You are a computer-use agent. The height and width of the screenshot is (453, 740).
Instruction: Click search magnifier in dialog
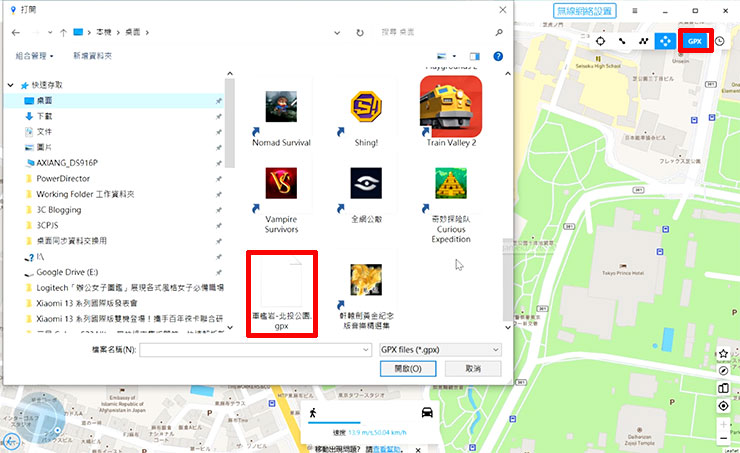(499, 32)
